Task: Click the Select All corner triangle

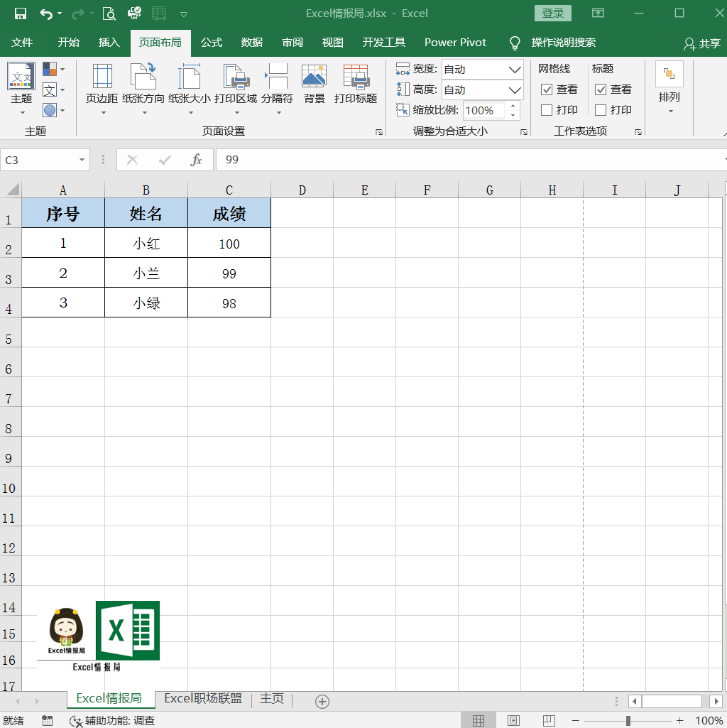Action: coord(11,190)
